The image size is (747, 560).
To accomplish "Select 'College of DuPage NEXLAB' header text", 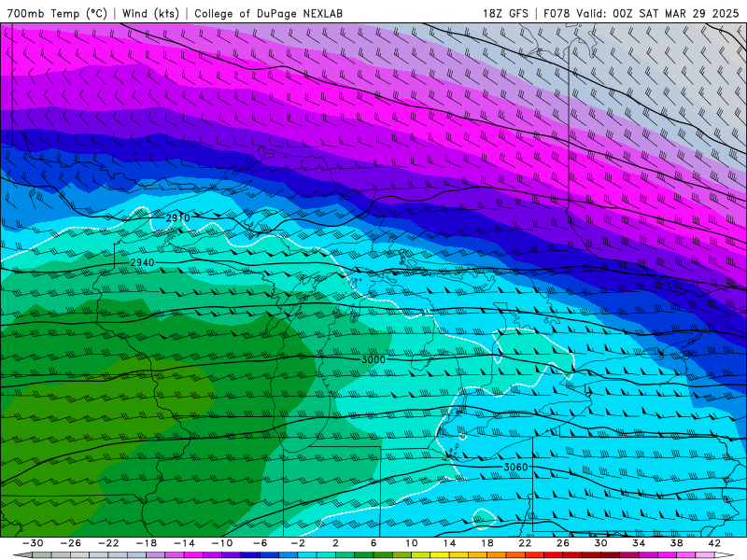I will [x=268, y=13].
